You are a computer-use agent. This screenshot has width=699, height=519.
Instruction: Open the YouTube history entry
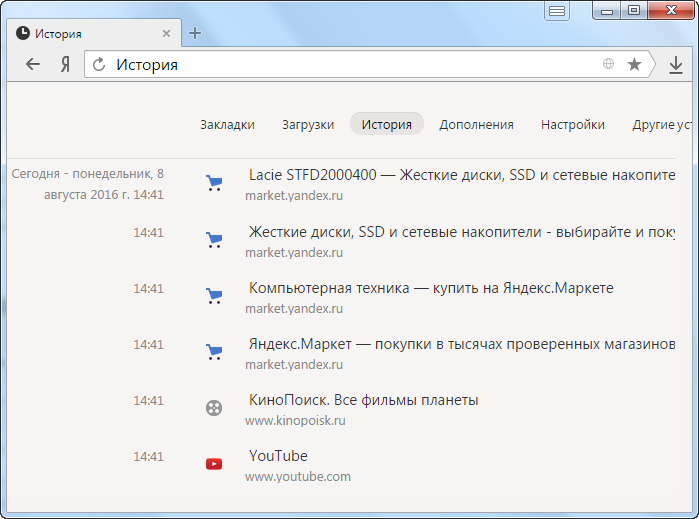tap(278, 456)
